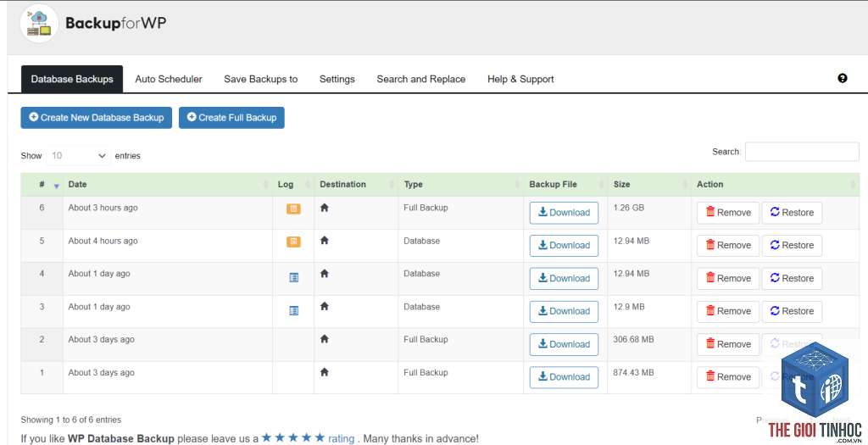Restore backup number 3
This screenshot has width=868, height=445.
point(792,311)
